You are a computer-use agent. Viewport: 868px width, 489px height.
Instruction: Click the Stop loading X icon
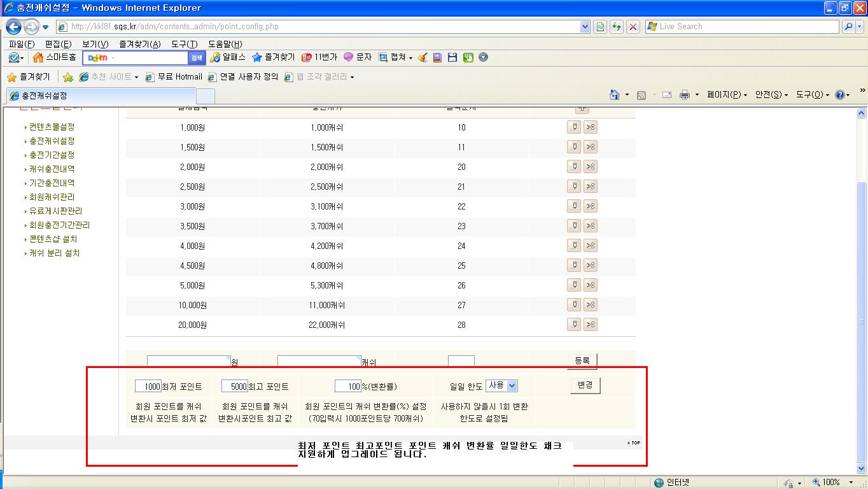point(633,27)
